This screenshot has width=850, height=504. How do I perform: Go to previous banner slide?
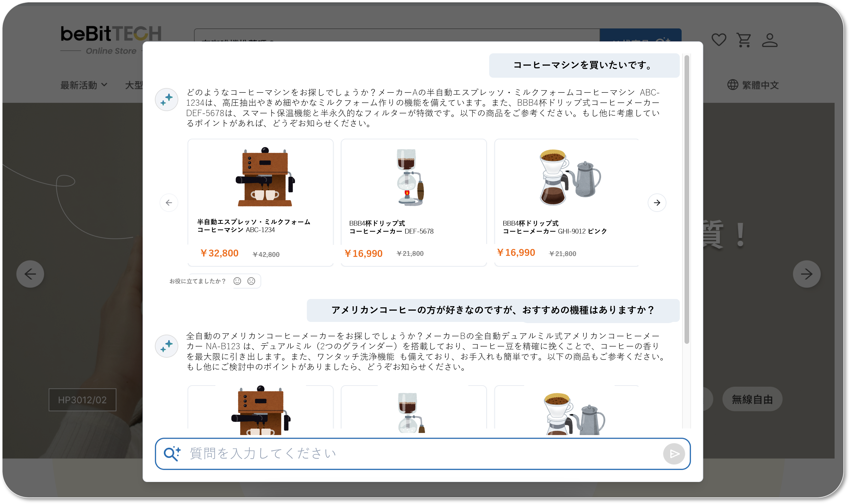[30, 274]
